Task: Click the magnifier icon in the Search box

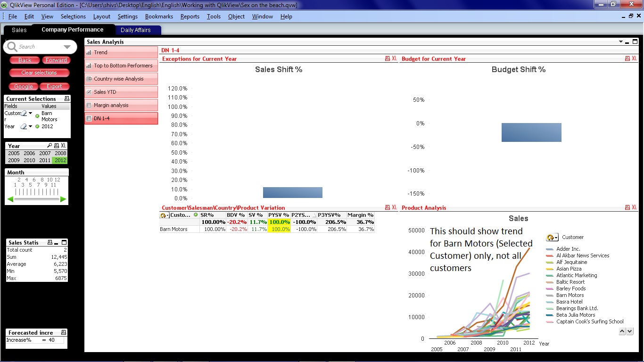Action: pyautogui.click(x=13, y=47)
